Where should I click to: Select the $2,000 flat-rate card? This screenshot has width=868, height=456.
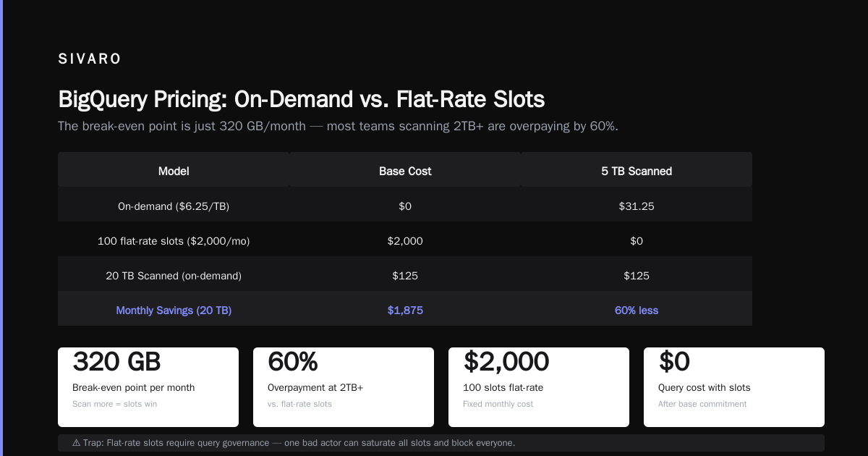pyautogui.click(x=539, y=387)
